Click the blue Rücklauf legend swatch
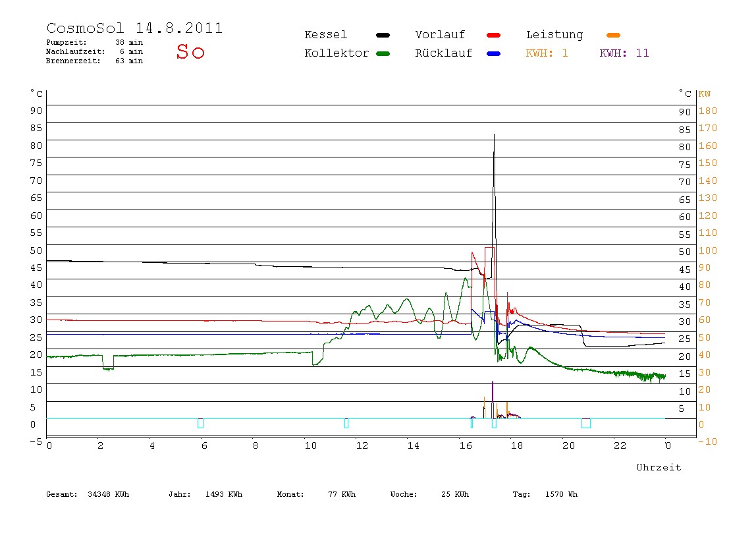Screen dimensions: 756x535 pyautogui.click(x=494, y=53)
